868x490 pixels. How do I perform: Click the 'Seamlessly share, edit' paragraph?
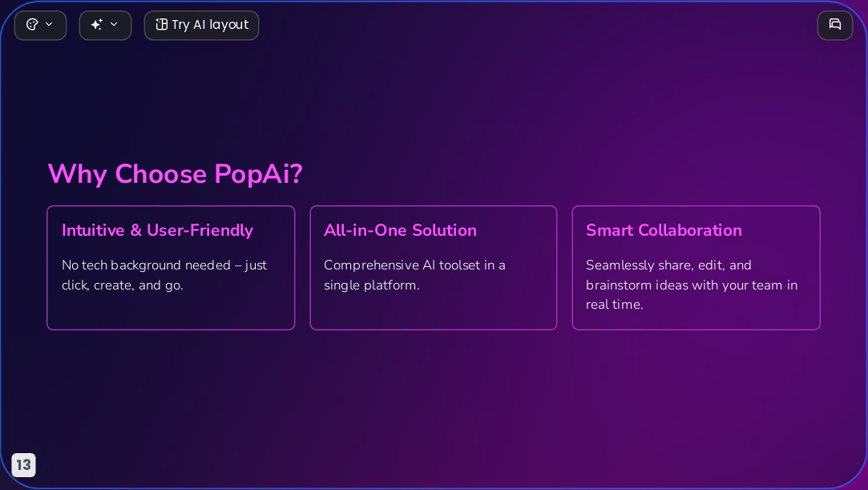[x=692, y=285]
